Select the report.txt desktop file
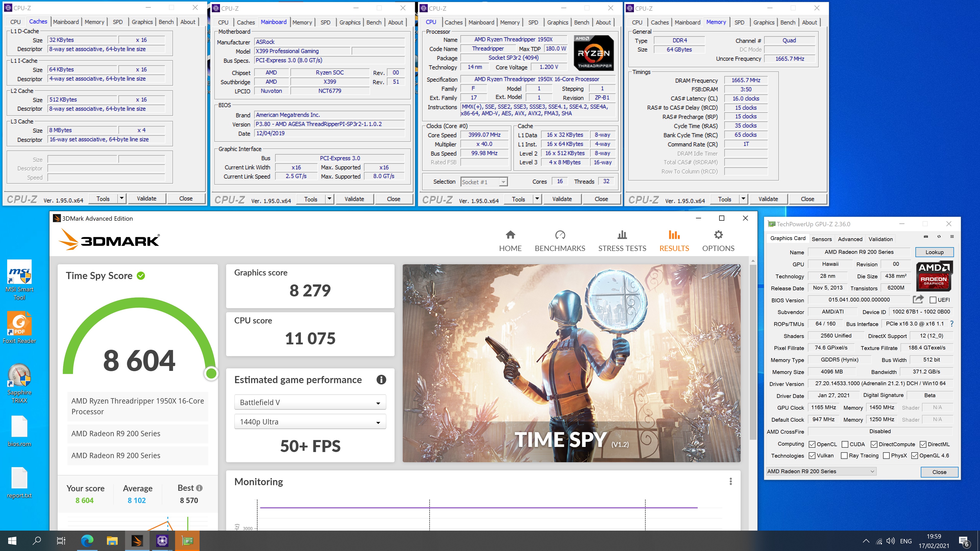The width and height of the screenshot is (980, 551). 19,483
